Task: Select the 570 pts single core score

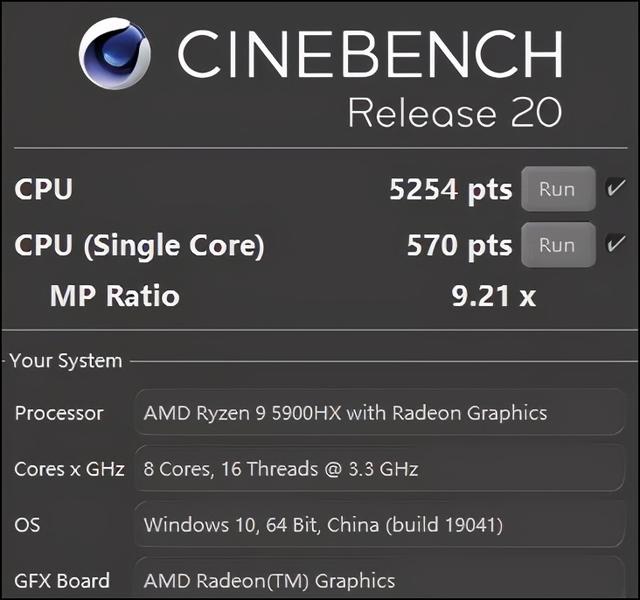Action: pyautogui.click(x=459, y=245)
